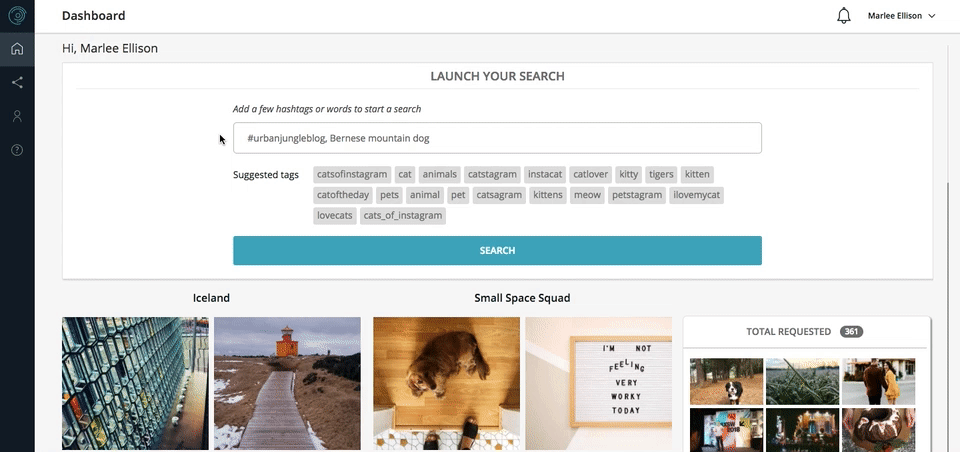Screen dimensions: 960x452
Task: Click the LAUNCH YOUR SEARCH heading
Action: pyautogui.click(x=497, y=77)
